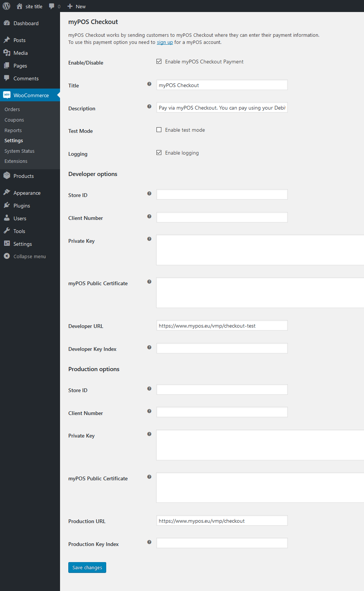
Task: Focus the Production Key Index field
Action: pyautogui.click(x=222, y=543)
